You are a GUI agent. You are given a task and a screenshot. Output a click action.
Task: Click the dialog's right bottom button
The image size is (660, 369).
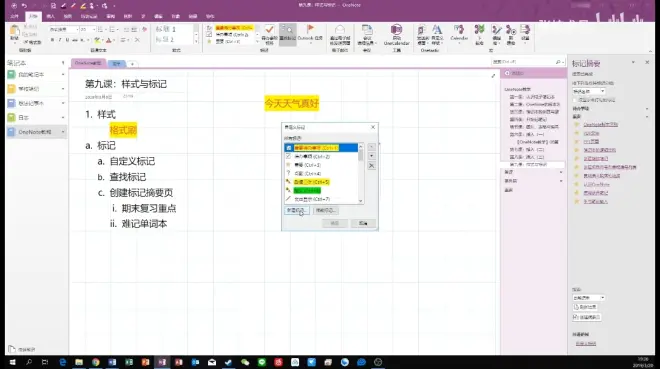coord(363,223)
